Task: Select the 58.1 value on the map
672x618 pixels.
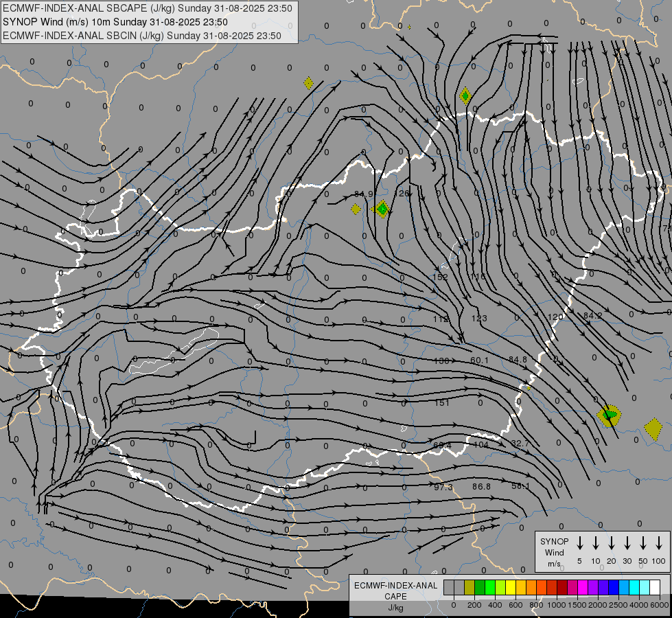Action: click(521, 486)
